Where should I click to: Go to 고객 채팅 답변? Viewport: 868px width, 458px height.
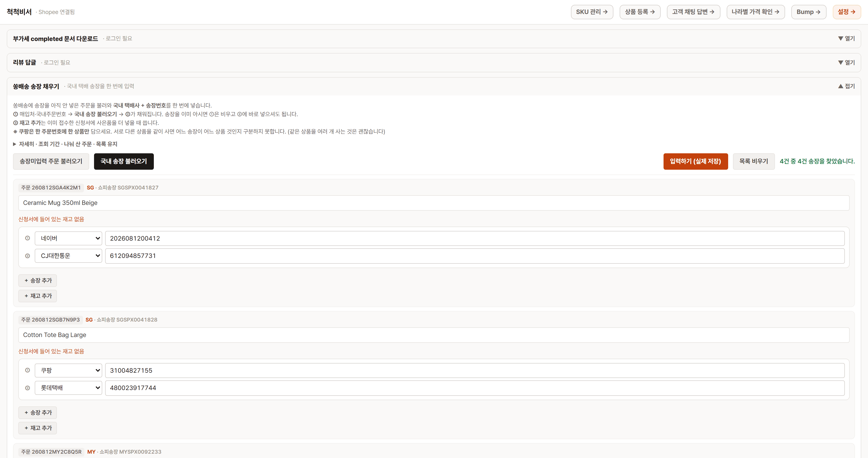[693, 12]
